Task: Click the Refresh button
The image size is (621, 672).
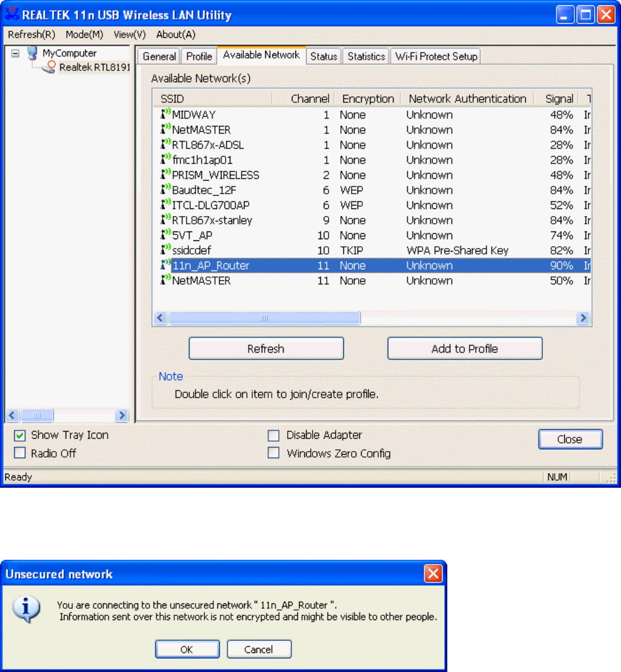Action: tap(266, 348)
